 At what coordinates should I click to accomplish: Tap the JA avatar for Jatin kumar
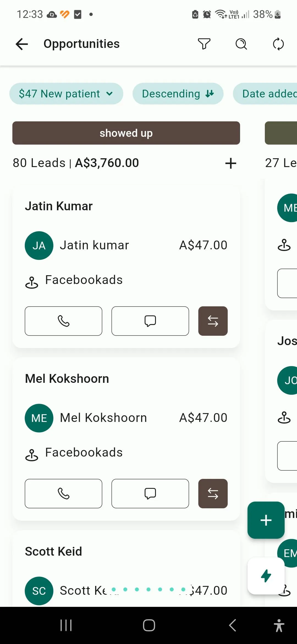(x=39, y=245)
